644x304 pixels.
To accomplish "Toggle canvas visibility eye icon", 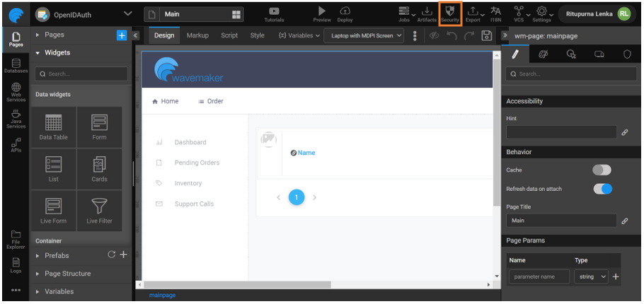I will click(435, 35).
